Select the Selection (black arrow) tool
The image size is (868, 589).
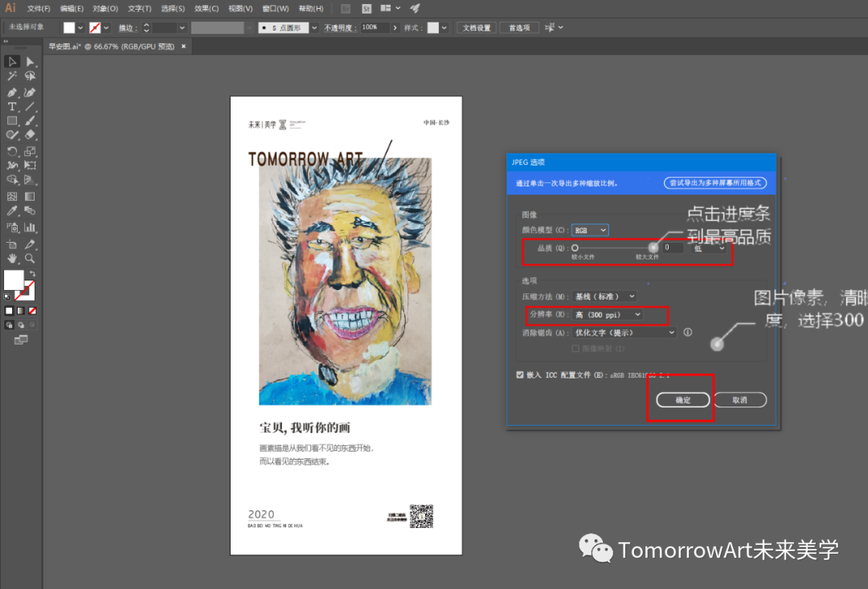coord(12,61)
